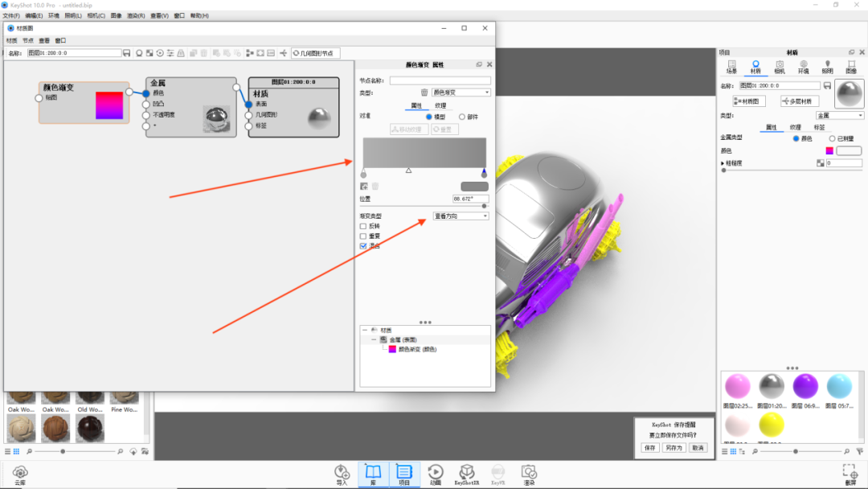Screen dimensions: 868x489
Task: Click the 多层材质 button
Action: coord(800,101)
